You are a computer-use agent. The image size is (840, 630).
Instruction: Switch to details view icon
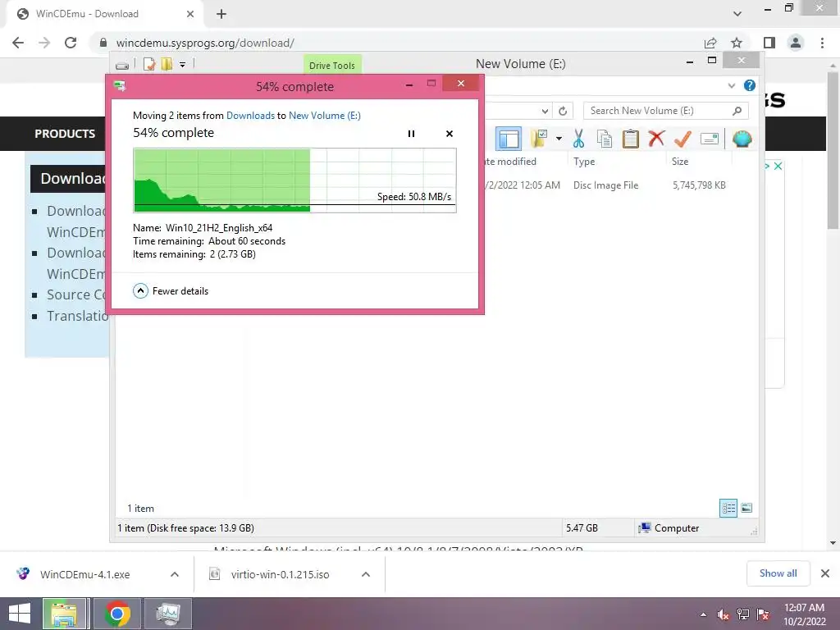point(728,508)
